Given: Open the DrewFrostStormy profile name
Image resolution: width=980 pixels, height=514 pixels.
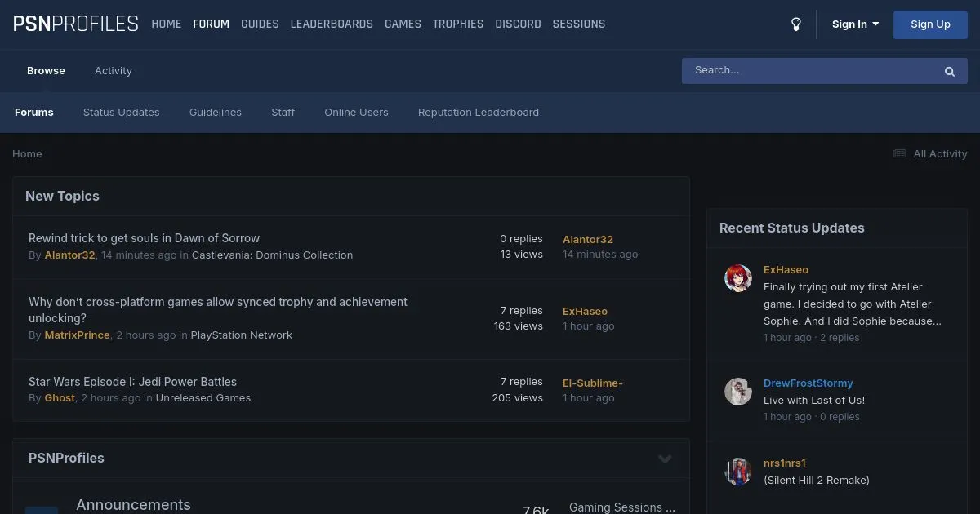Looking at the screenshot, I should click(808, 383).
